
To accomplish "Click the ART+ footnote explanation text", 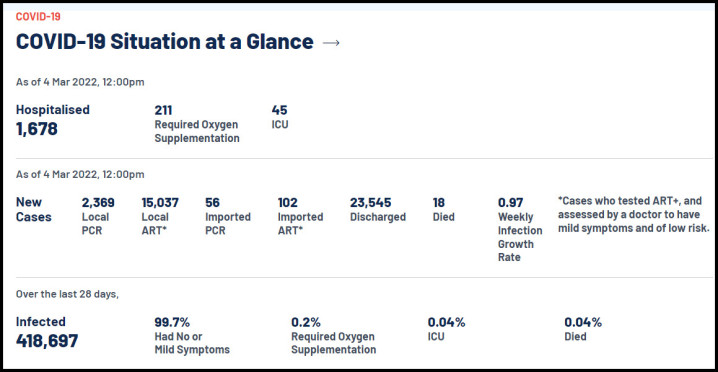I will (634, 214).
